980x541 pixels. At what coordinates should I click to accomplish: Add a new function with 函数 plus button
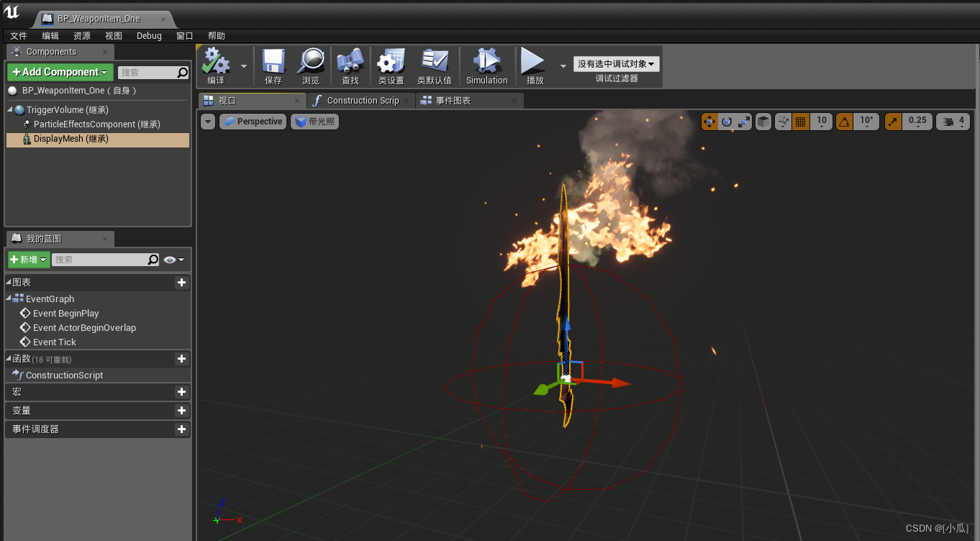(x=181, y=358)
